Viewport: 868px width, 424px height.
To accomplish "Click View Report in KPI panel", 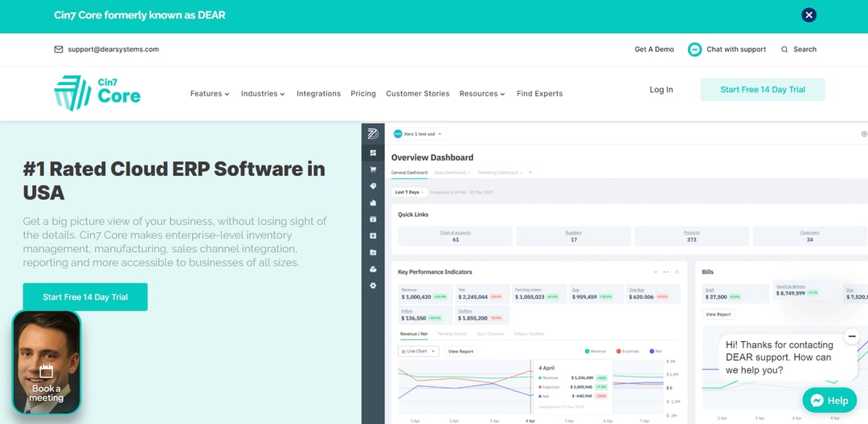I will (461, 351).
